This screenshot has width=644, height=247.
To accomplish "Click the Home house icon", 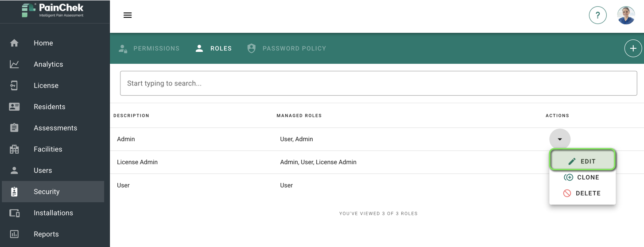I will coord(14,43).
